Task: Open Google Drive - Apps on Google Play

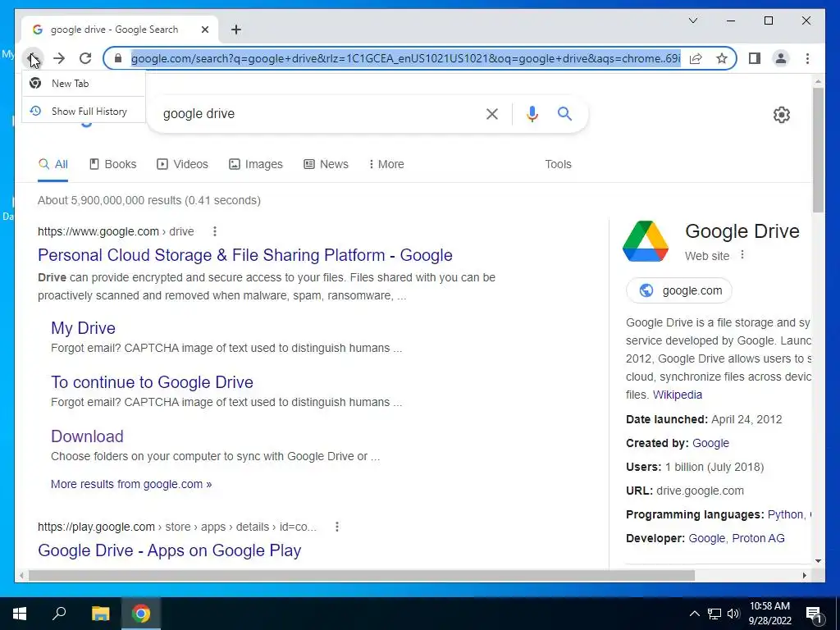Action: pyautogui.click(x=169, y=550)
